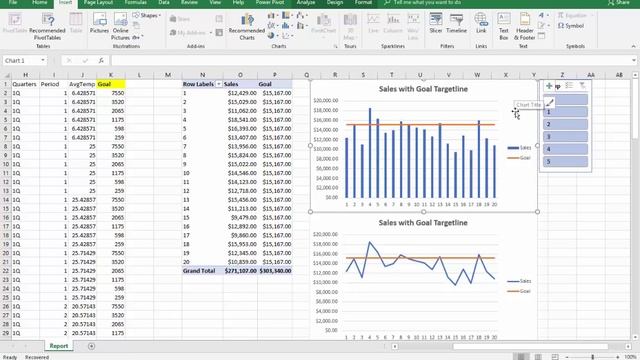Screen dimensions: 640x360
Task: Open Recommended Charts dialog
Action: 247,27
